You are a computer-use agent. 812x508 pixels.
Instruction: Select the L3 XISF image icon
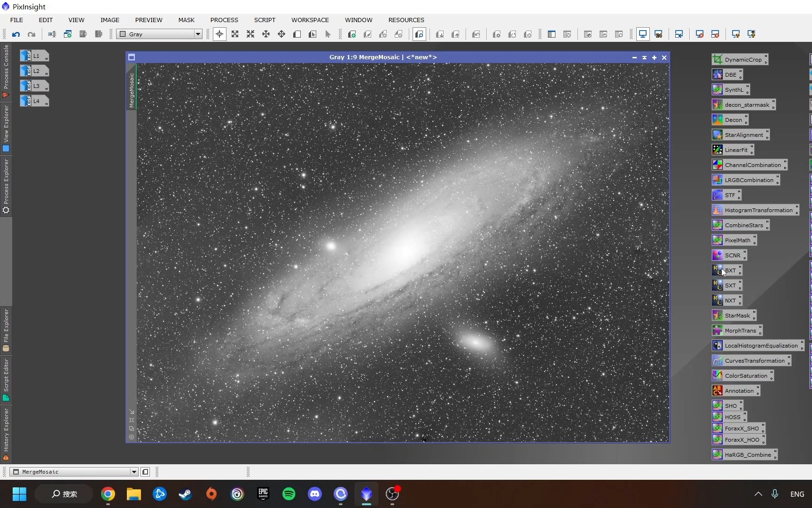tap(34, 86)
